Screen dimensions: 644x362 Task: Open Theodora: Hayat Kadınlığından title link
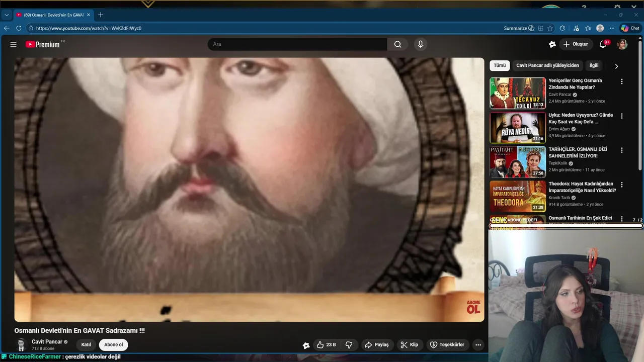tap(582, 187)
